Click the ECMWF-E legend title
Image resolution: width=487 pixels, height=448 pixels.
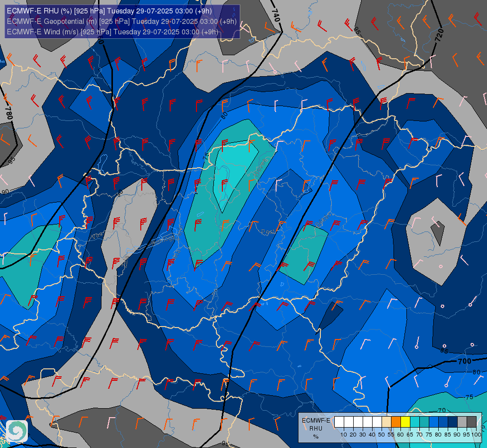tap(316, 420)
